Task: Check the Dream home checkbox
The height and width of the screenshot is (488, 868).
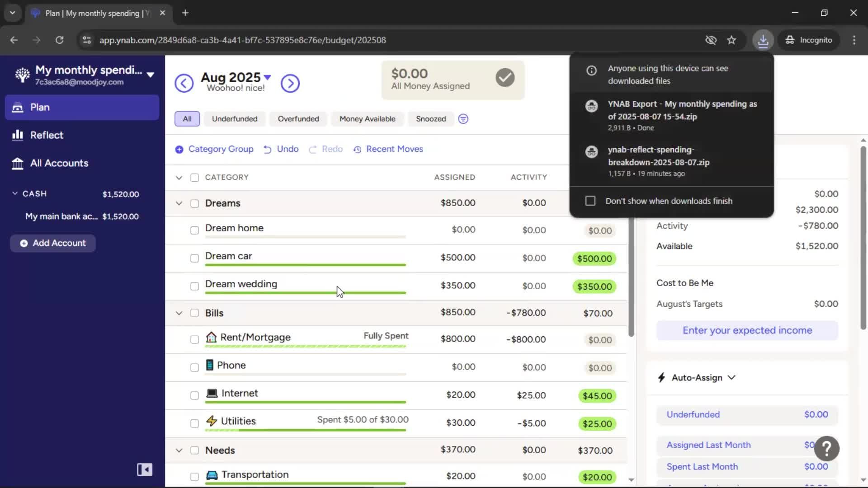Action: [194, 230]
